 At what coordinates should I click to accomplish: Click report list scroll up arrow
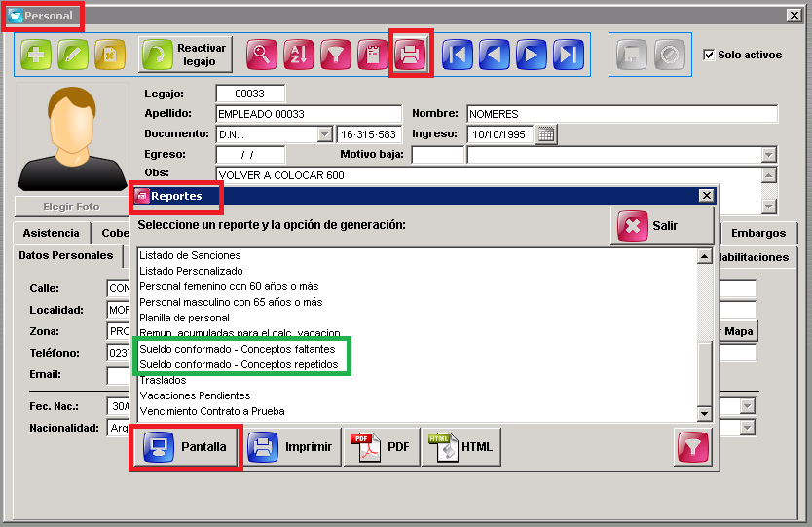[704, 256]
